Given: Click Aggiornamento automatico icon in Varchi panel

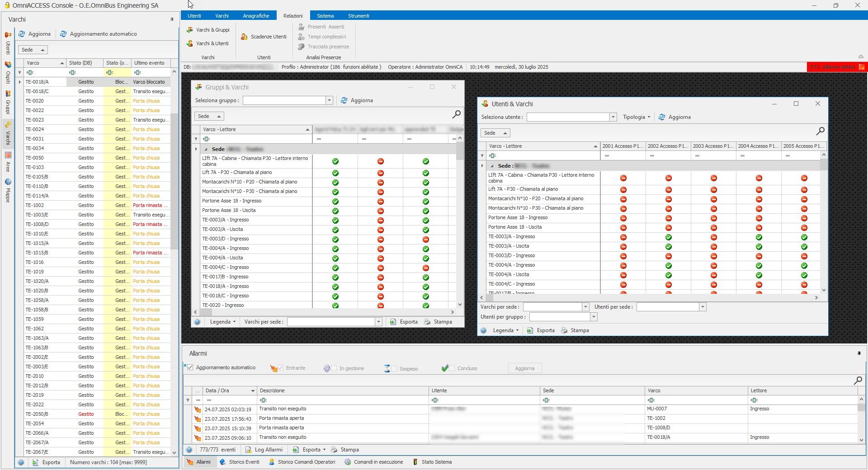Looking at the screenshot, I should pos(63,34).
